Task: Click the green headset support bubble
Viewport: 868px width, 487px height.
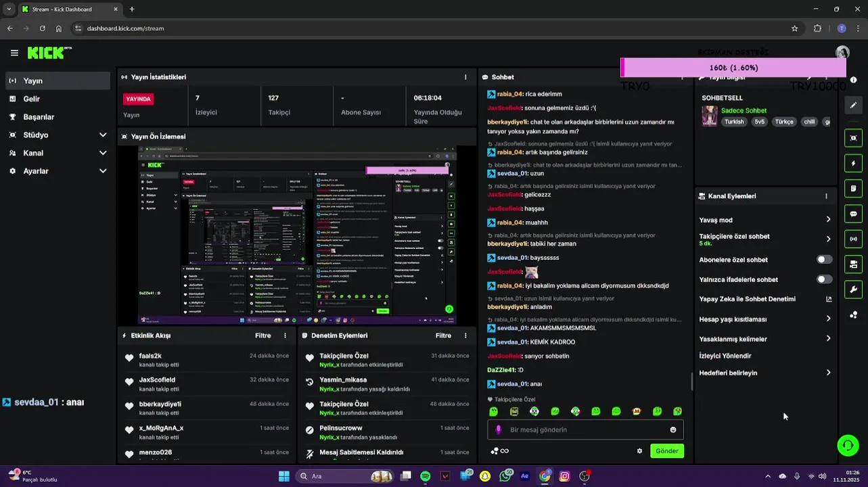Action: pos(848,445)
